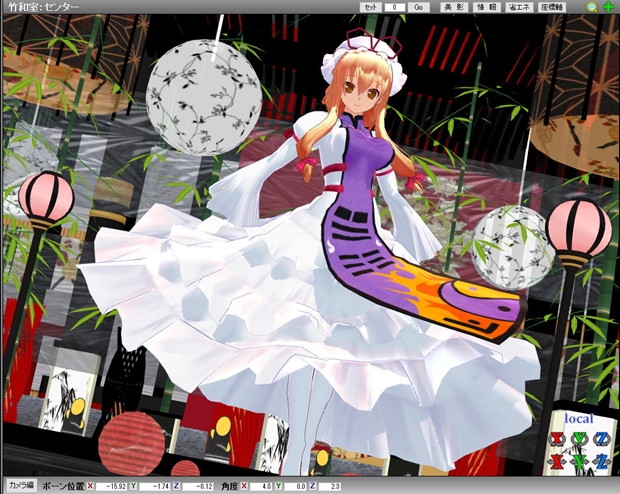Screen dimensions: 620x494
Task: Click the angle Z field 2.3
Action: click(x=329, y=486)
